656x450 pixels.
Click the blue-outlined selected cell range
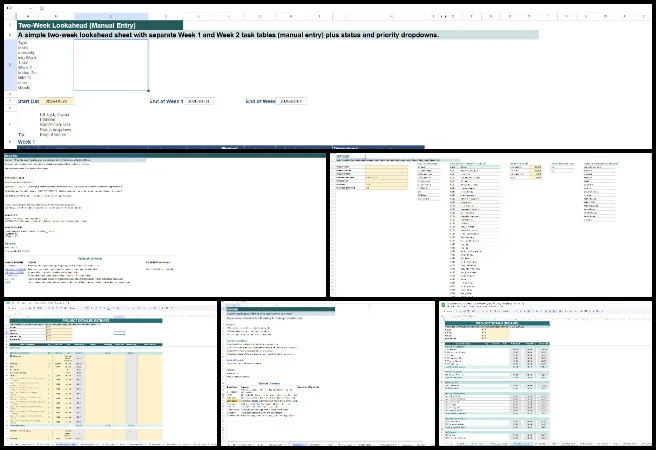110,65
